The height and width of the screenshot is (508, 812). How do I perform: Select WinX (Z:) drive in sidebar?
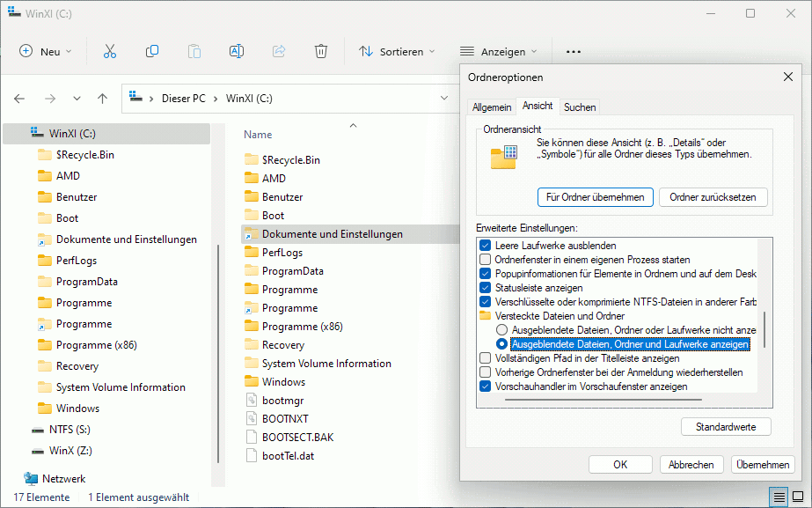click(70, 451)
